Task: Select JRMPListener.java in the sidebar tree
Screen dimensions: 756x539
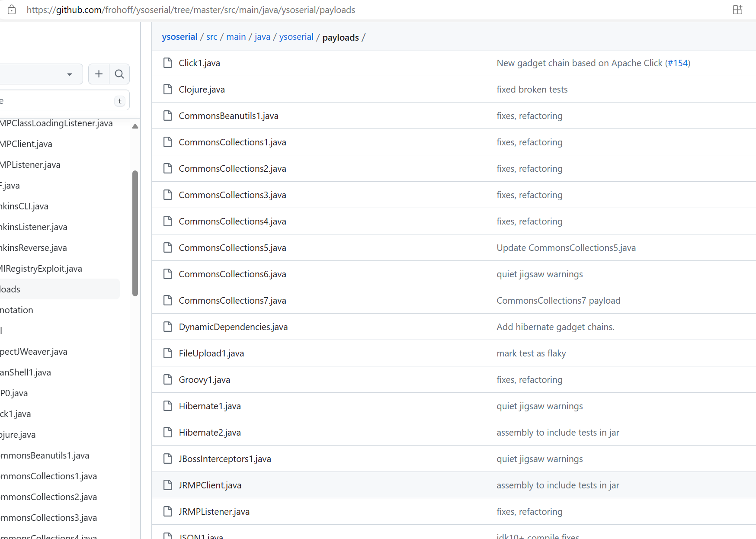Action: pos(30,165)
